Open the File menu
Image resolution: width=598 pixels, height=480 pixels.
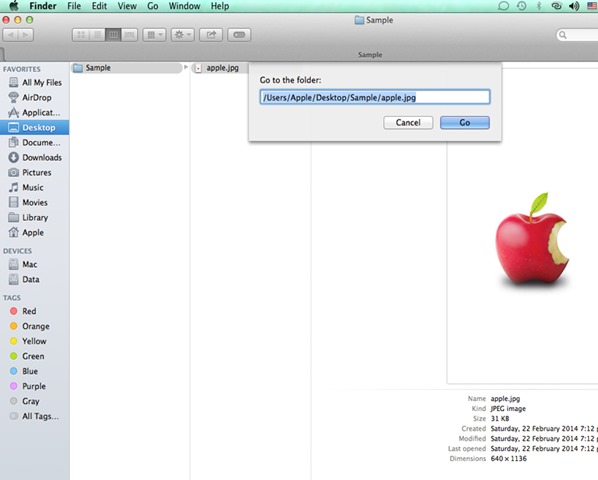coord(74,6)
